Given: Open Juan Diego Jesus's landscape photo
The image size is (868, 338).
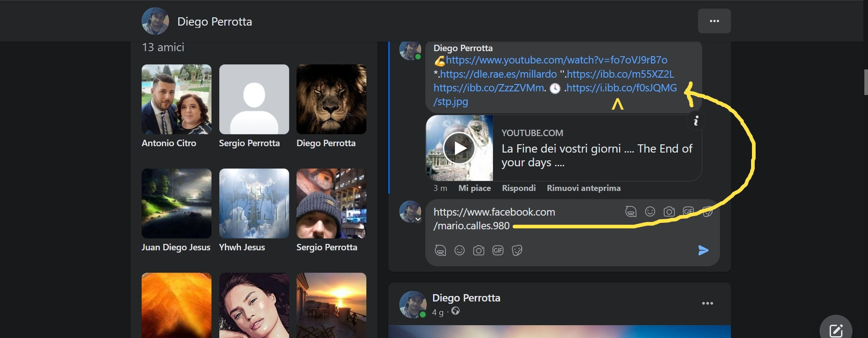Looking at the screenshot, I should (176, 203).
